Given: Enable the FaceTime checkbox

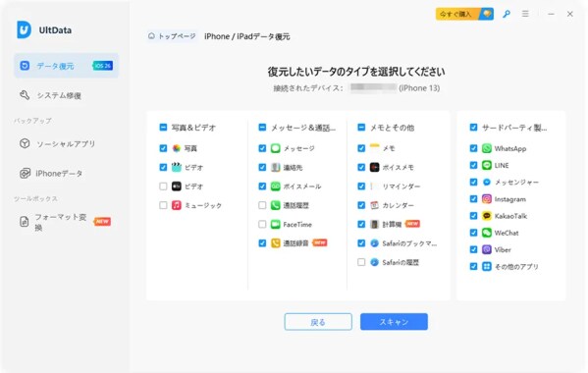Looking at the screenshot, I should point(262,225).
